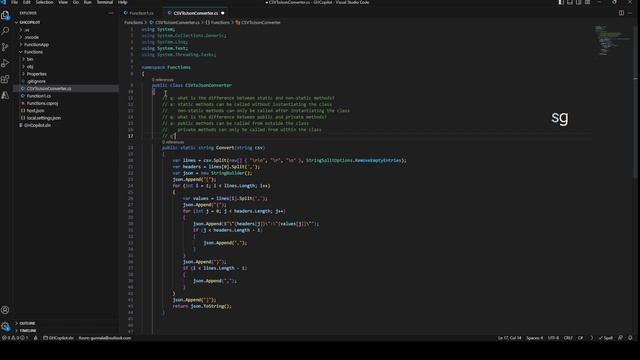Click references codelens above Convert method
The height and width of the screenshot is (360, 640).
tap(173, 142)
